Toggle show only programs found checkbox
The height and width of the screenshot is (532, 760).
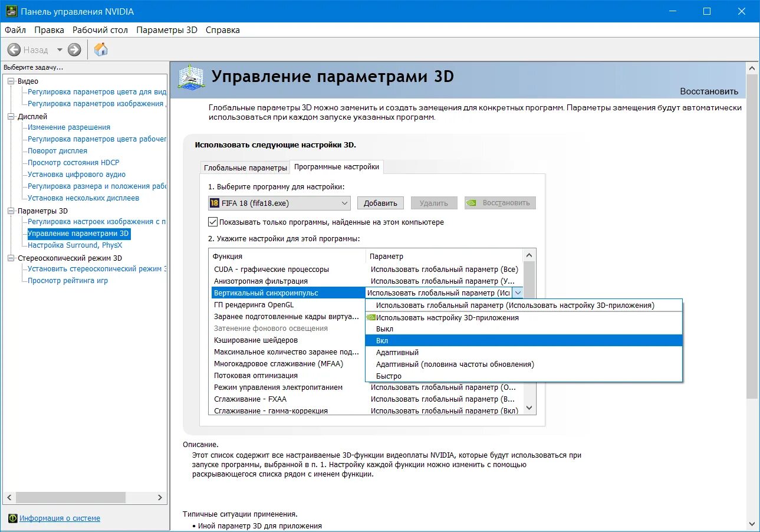pyautogui.click(x=213, y=222)
